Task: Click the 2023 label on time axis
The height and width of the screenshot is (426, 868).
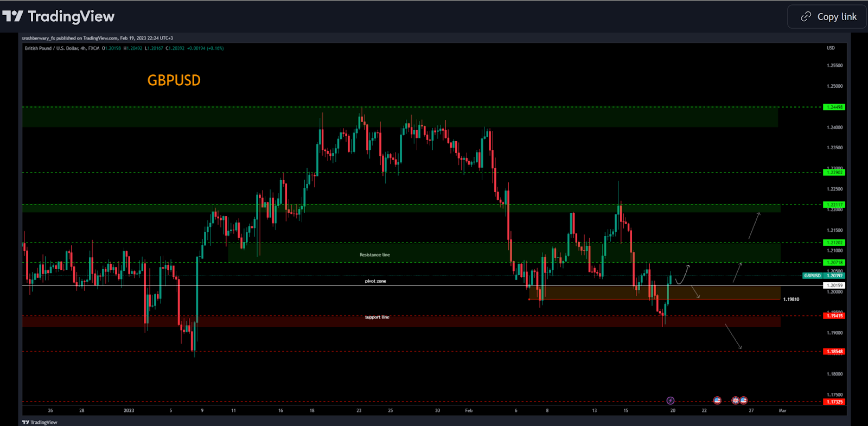Action: click(129, 411)
